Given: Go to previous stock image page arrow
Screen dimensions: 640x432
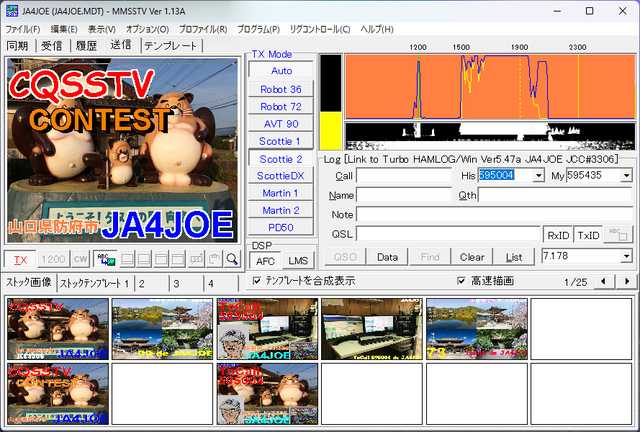Looking at the screenshot, I should pyautogui.click(x=603, y=281).
